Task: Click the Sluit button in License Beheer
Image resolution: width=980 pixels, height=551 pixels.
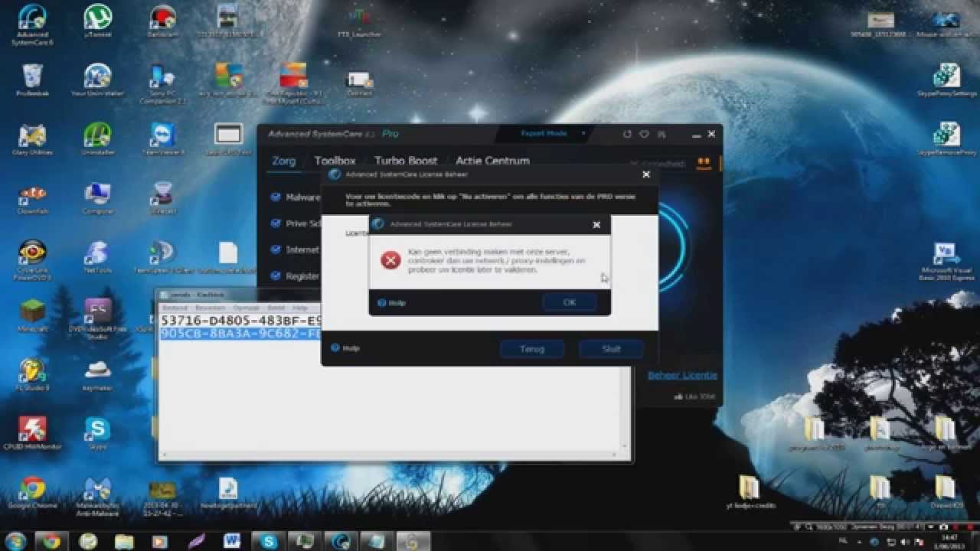Action: [x=611, y=349]
